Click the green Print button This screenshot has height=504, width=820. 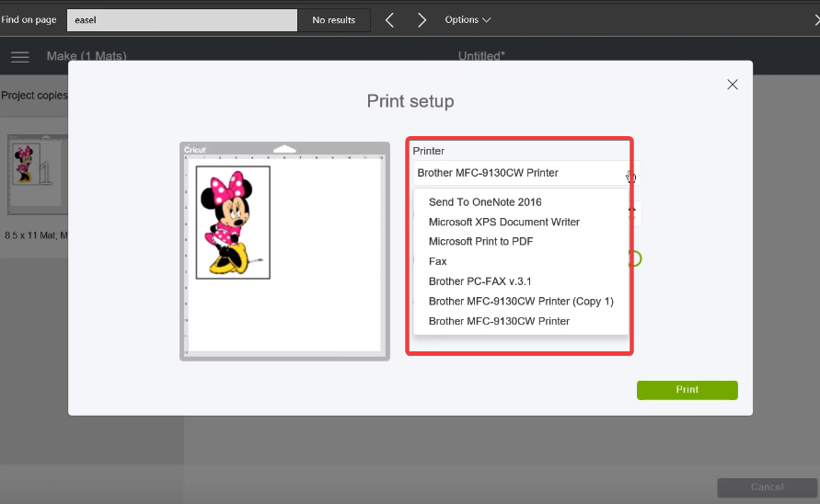687,390
